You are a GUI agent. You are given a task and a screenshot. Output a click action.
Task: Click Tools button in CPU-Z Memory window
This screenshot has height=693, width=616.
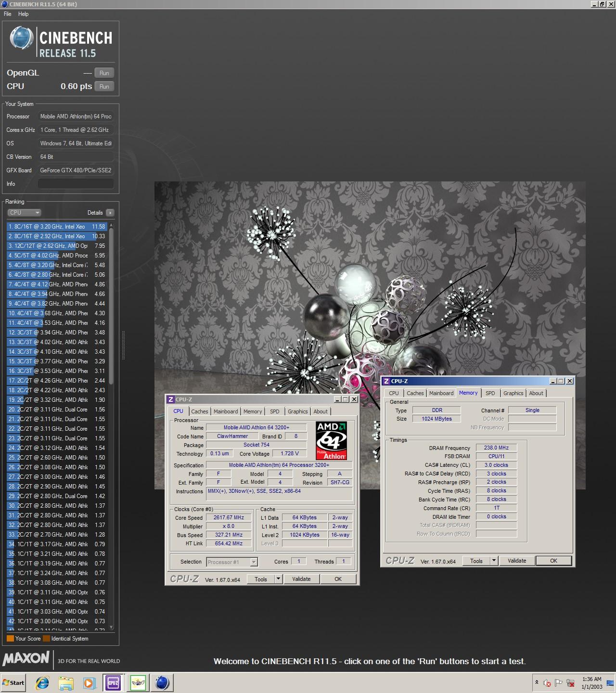point(476,561)
